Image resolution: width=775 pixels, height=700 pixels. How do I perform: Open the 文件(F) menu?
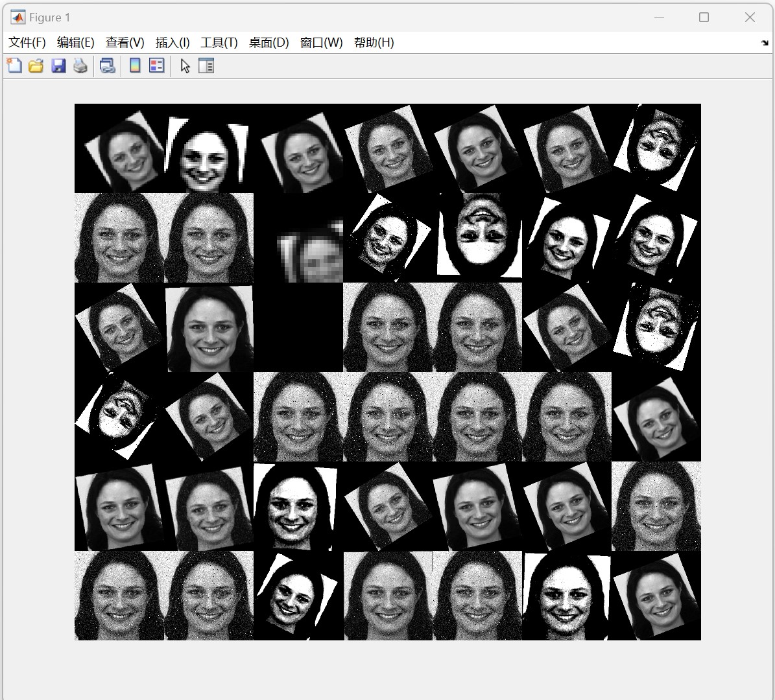(27, 43)
